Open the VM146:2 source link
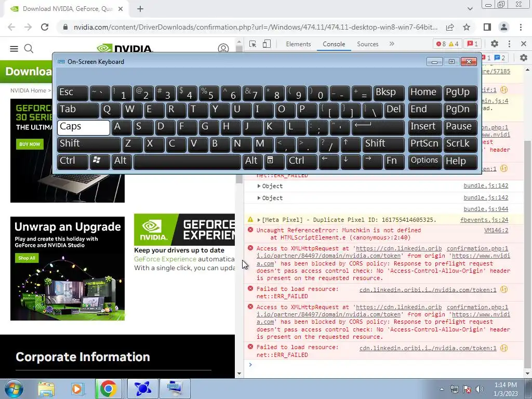532x399 pixels. tap(496, 230)
